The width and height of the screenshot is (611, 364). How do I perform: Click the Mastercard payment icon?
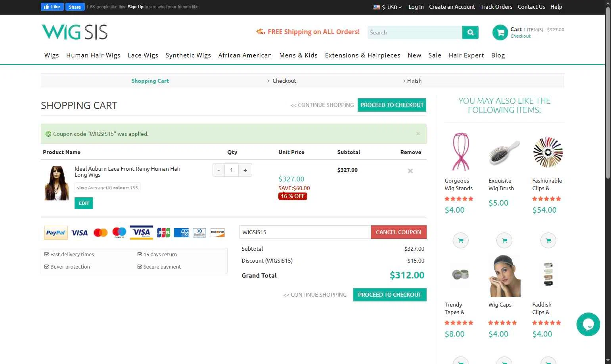(101, 233)
